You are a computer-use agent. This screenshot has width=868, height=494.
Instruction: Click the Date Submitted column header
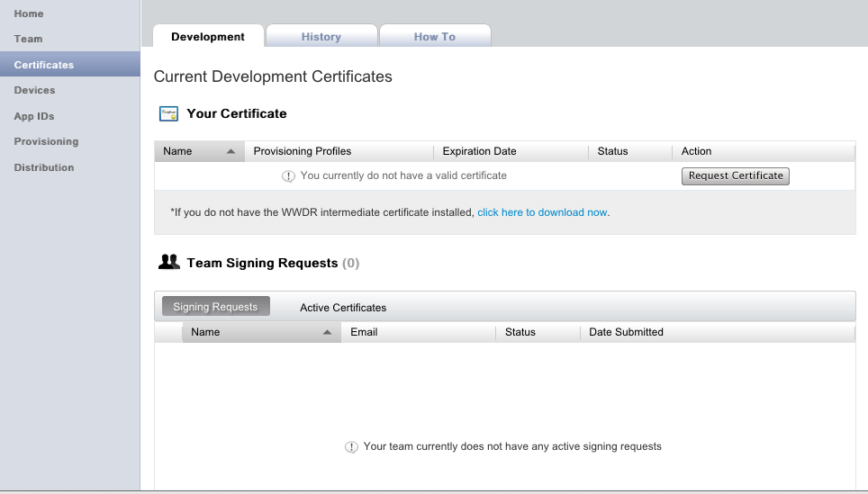[x=718, y=332]
